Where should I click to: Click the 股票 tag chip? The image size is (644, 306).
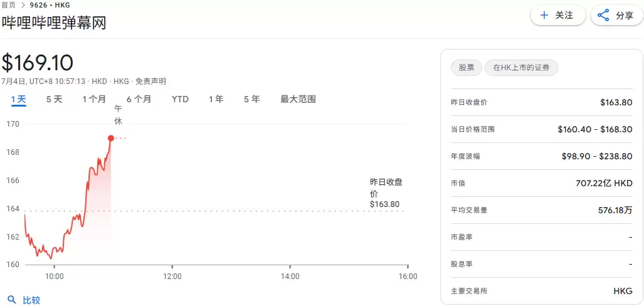(x=466, y=68)
